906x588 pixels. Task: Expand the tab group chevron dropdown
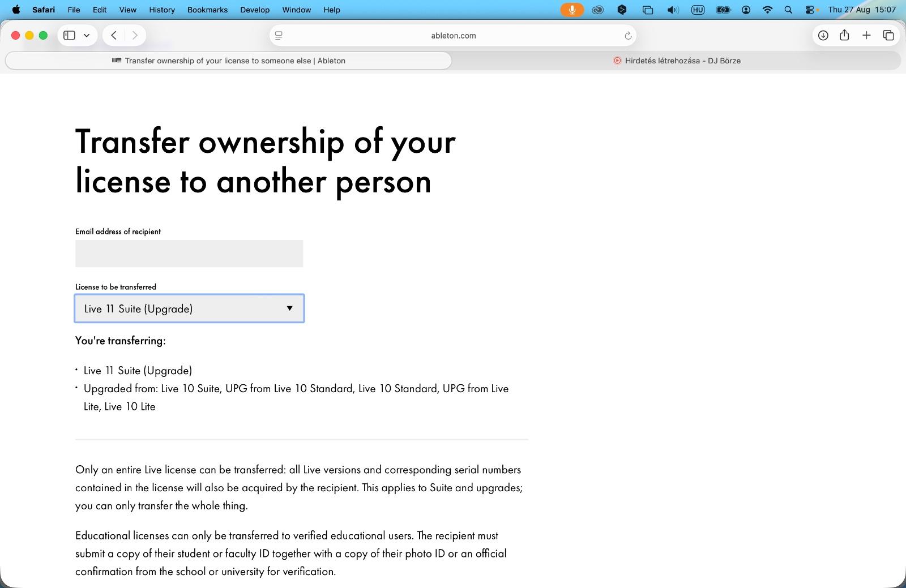point(87,35)
